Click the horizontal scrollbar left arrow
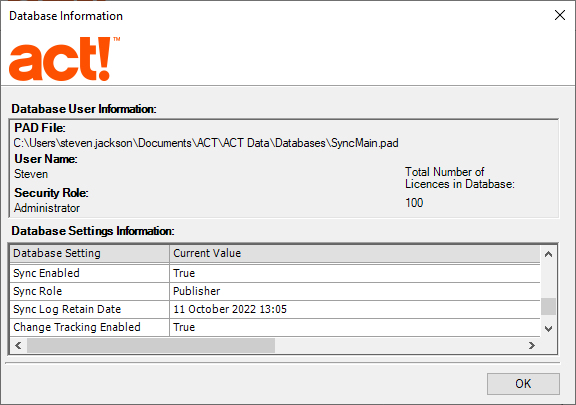576x405 pixels. click(x=18, y=345)
